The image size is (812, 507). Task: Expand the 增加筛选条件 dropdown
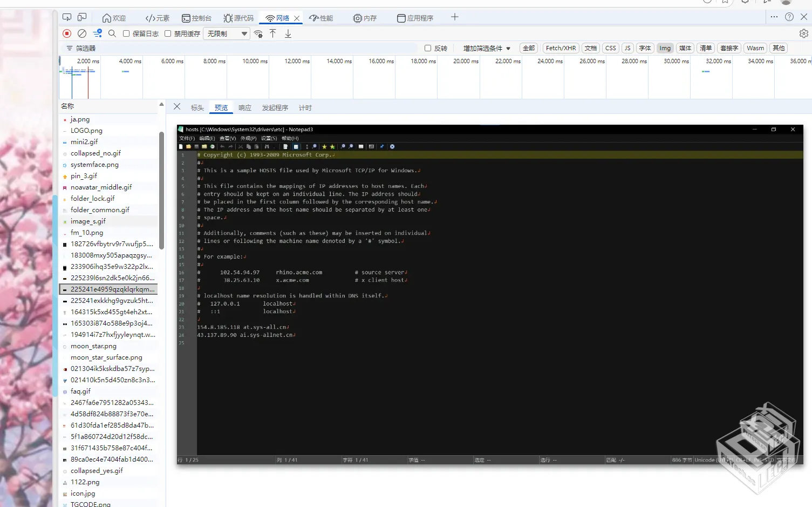pos(486,48)
